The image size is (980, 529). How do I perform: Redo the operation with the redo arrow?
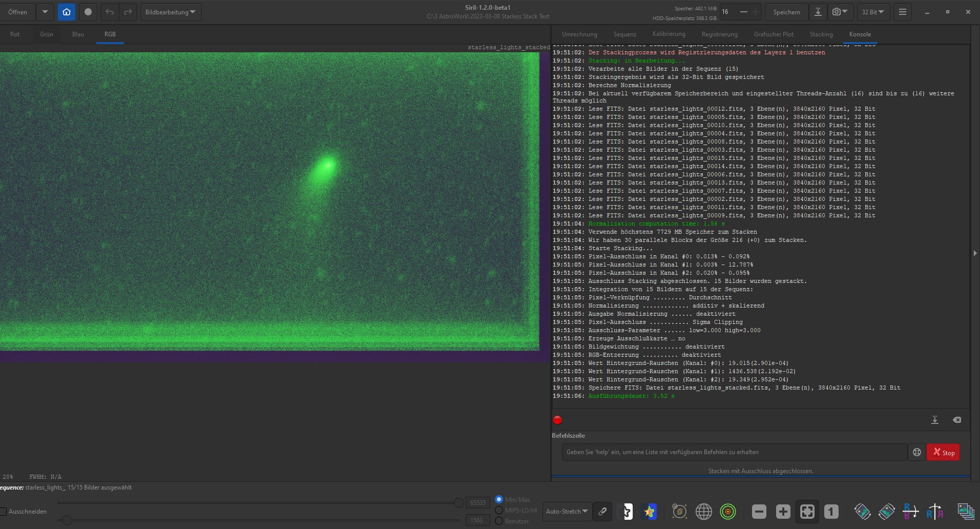tap(128, 12)
